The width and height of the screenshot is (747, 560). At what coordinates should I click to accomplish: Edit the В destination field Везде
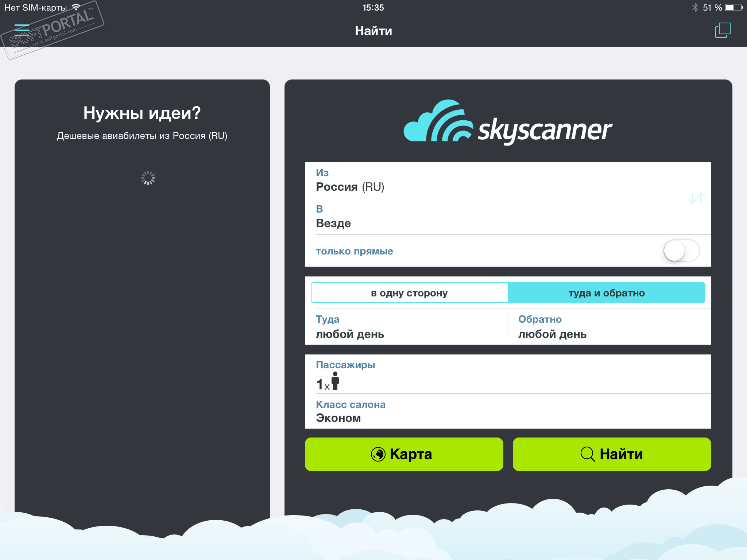pyautogui.click(x=496, y=217)
